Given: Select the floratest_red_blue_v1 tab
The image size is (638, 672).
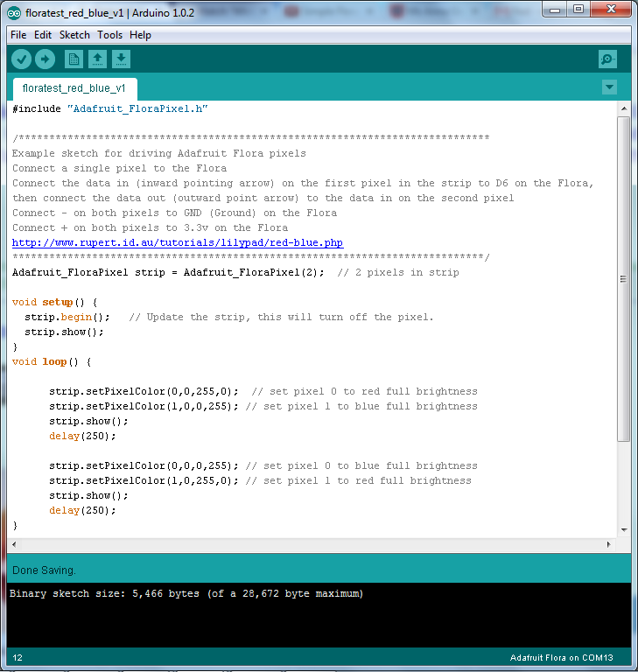Looking at the screenshot, I should click(74, 88).
